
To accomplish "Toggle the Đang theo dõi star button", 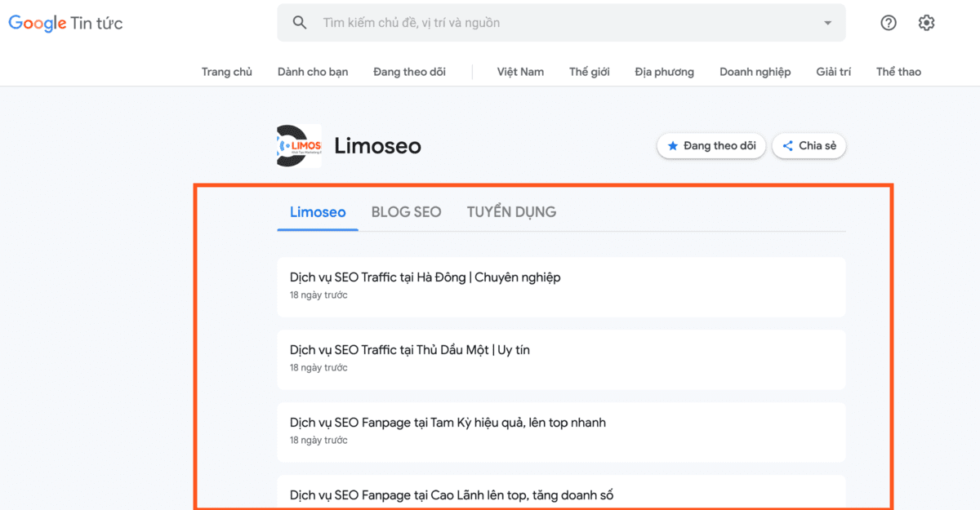I will (711, 146).
